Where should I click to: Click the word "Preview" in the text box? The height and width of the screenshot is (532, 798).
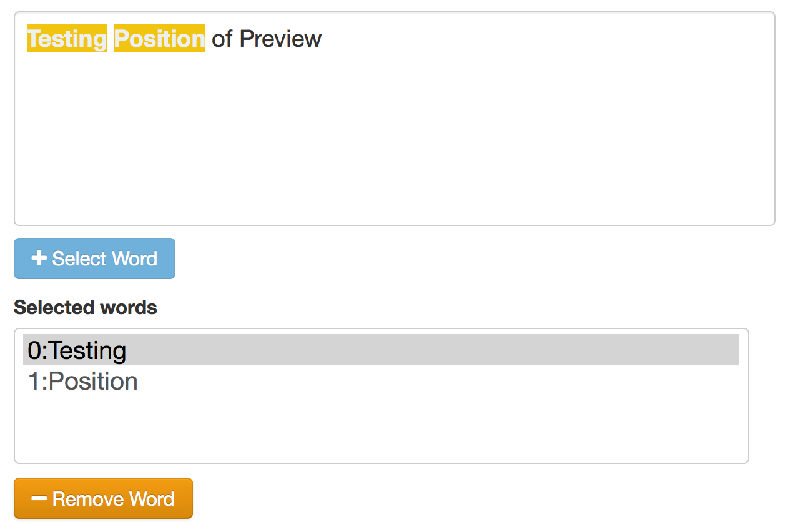280,39
